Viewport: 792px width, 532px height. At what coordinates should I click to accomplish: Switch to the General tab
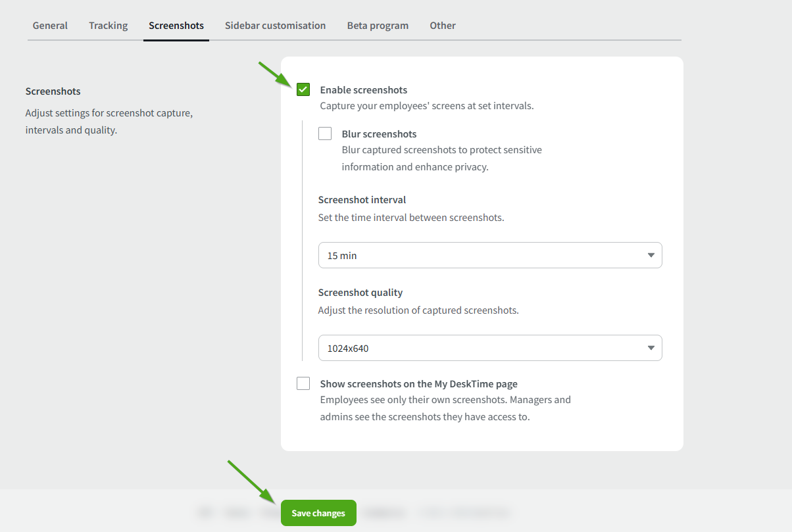click(x=50, y=26)
